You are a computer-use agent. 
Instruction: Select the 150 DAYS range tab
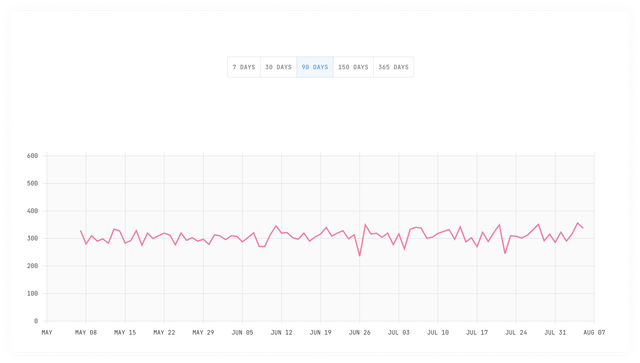click(353, 67)
